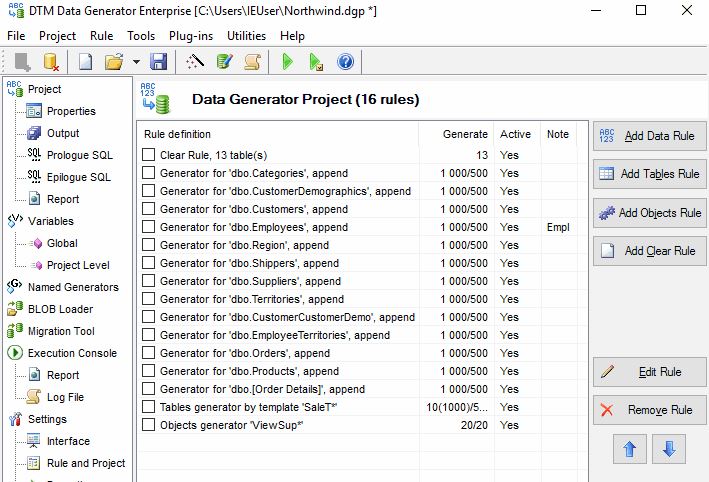Open the Tools menu
This screenshot has height=482, width=709.
[141, 36]
